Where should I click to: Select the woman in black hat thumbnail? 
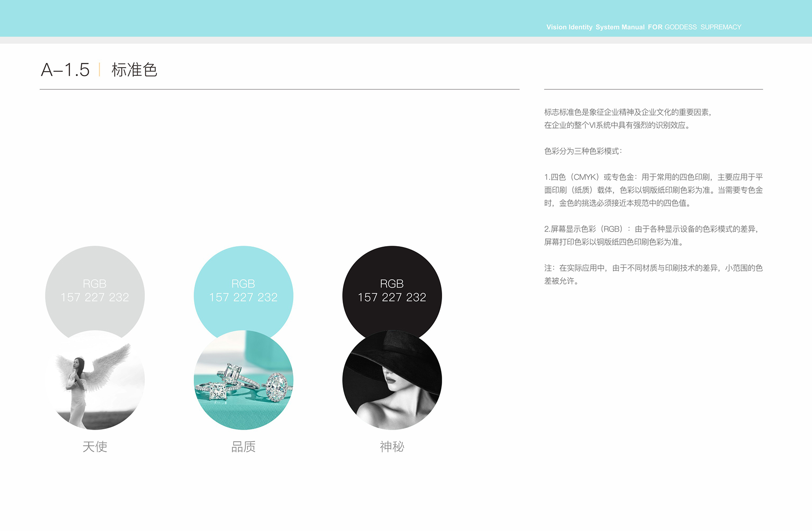coord(392,380)
